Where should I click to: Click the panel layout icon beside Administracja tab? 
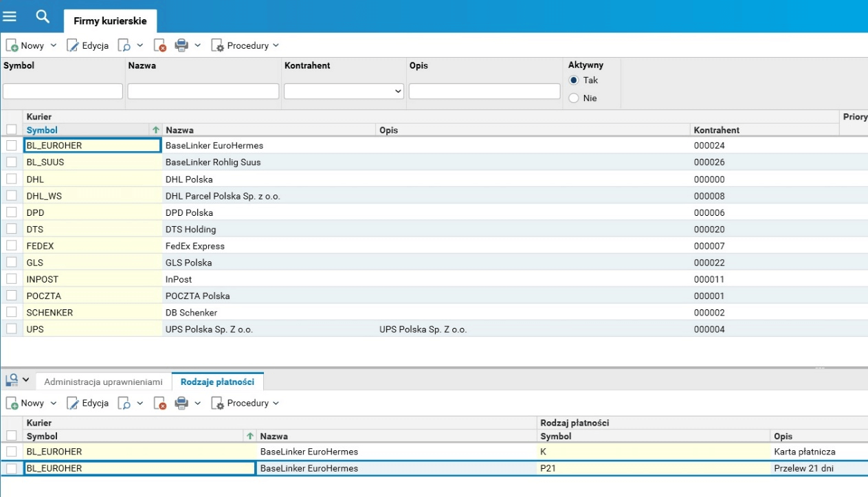click(12, 379)
